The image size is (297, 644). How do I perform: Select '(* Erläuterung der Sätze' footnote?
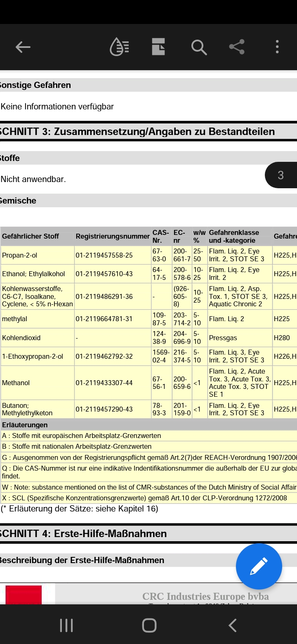(x=80, y=509)
